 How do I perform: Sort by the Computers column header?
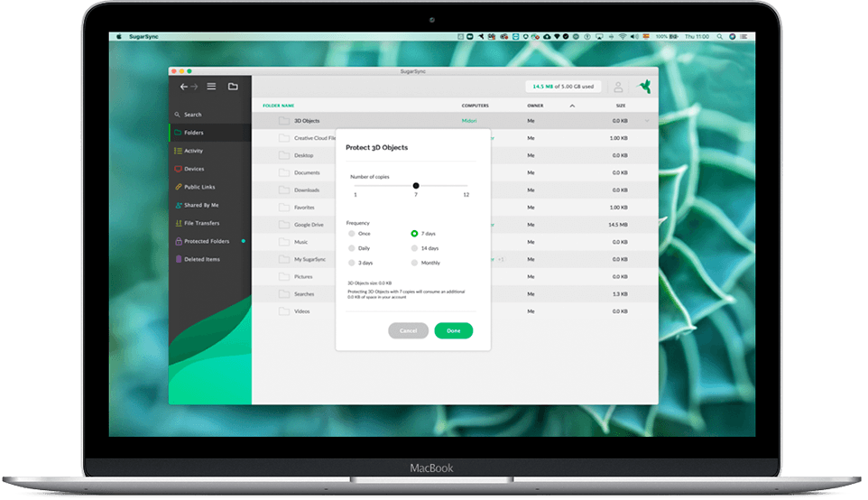[x=475, y=106]
